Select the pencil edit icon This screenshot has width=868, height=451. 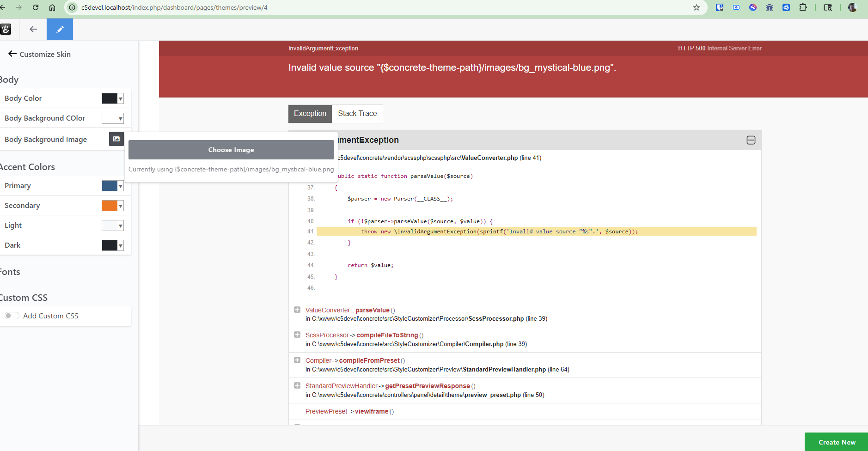60,30
